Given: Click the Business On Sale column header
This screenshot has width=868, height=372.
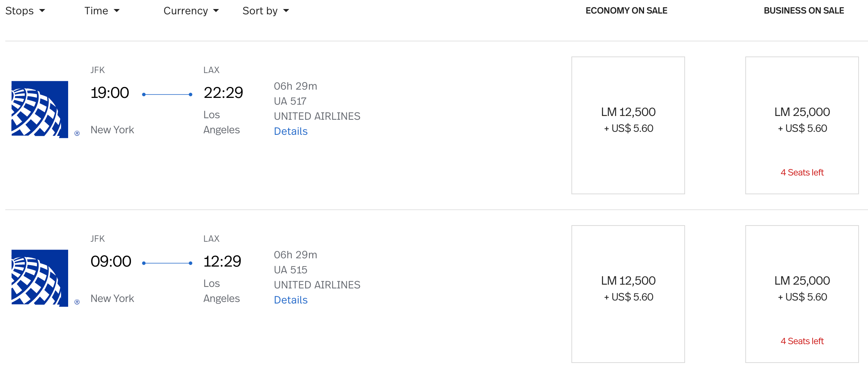Looking at the screenshot, I should click(804, 11).
